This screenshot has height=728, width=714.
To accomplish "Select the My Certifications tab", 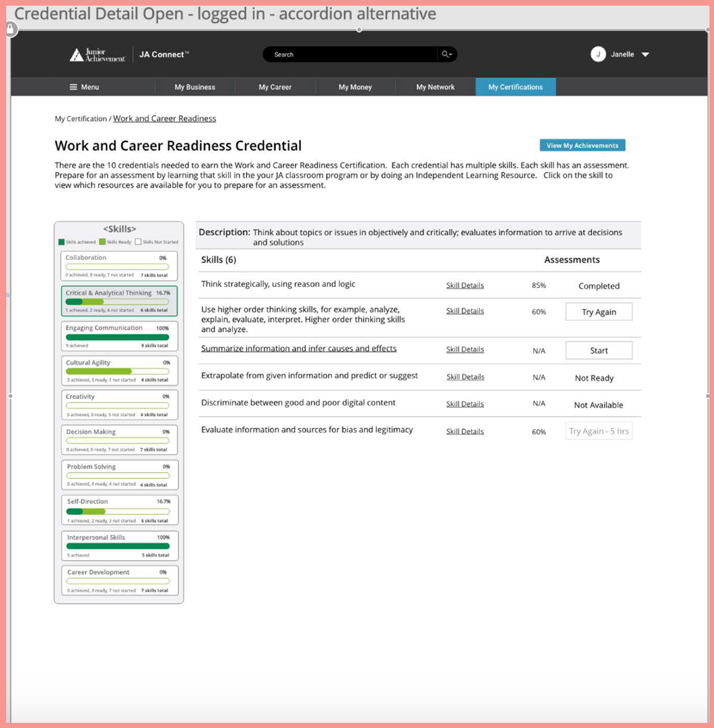I will [516, 87].
